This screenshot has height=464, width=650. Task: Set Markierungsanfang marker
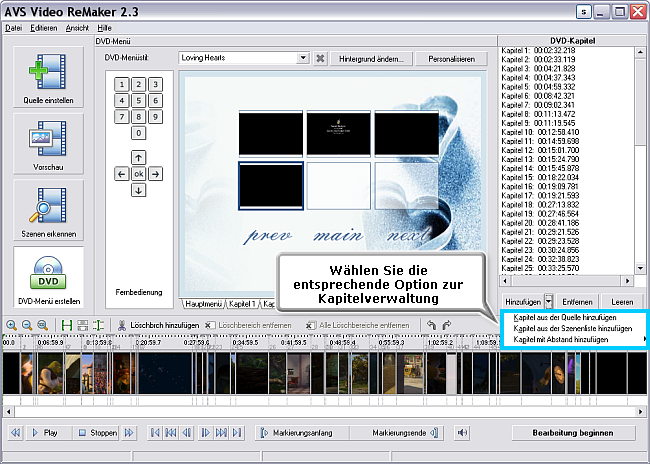tap(302, 432)
